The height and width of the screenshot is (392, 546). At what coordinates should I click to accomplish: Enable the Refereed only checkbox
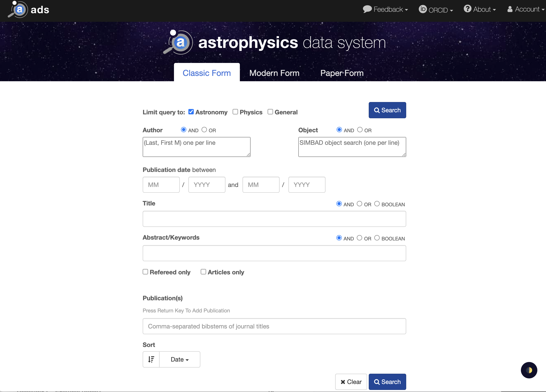pyautogui.click(x=145, y=272)
